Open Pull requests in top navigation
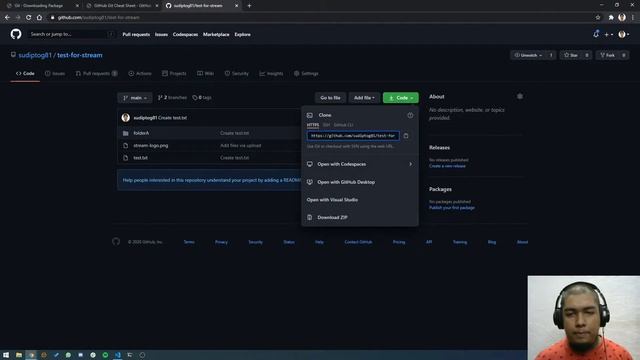 (136, 35)
